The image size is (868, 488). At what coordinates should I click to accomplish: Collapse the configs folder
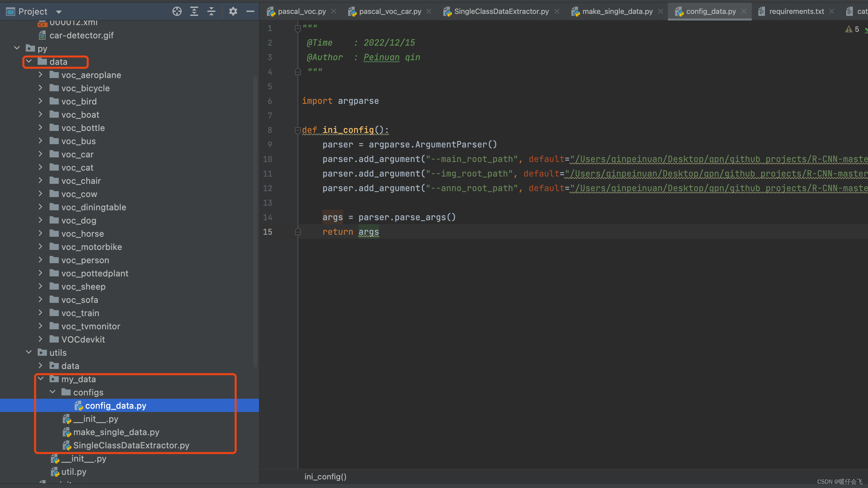tap(53, 392)
